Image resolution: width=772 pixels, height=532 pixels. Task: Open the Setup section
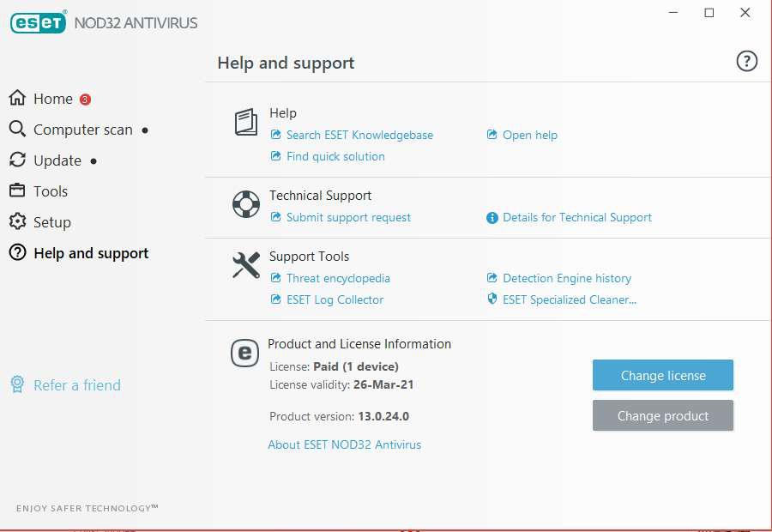(x=51, y=222)
